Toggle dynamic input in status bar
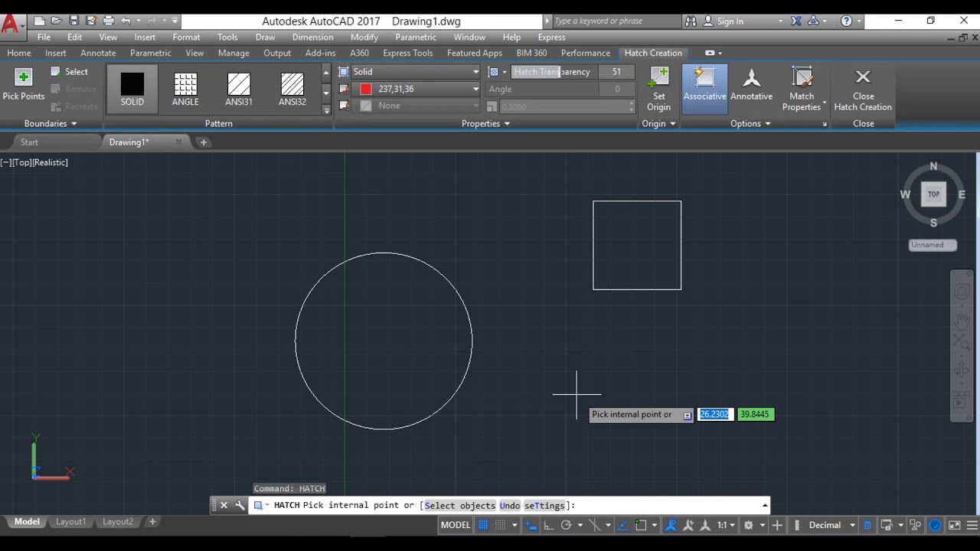Viewport: 980px width, 551px height. 531,525
